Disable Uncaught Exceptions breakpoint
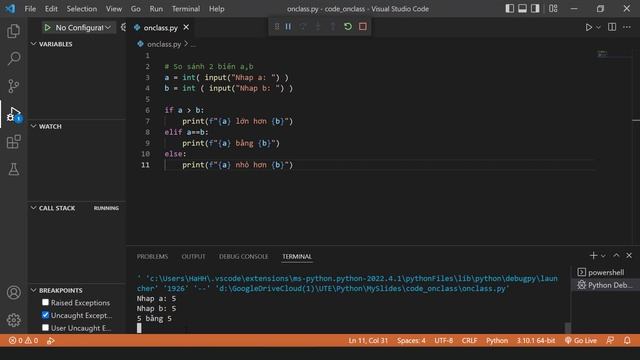 45,315
